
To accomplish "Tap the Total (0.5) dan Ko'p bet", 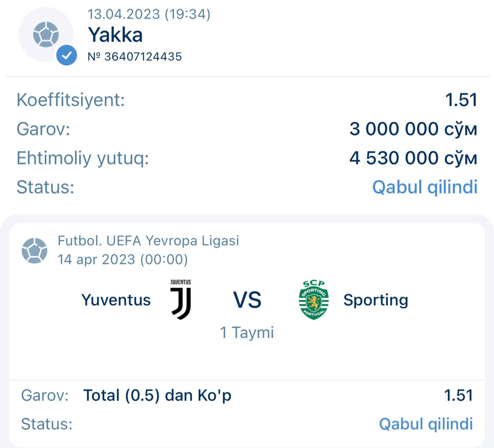I will tap(157, 395).
